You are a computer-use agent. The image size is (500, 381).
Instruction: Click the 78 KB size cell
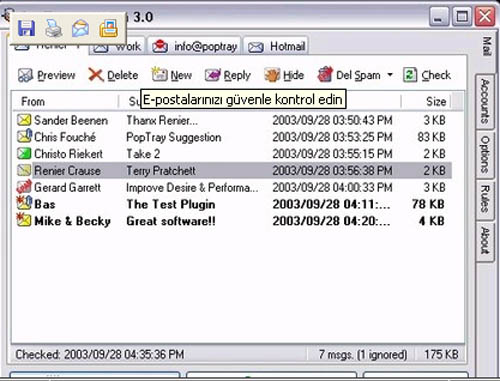[428, 204]
